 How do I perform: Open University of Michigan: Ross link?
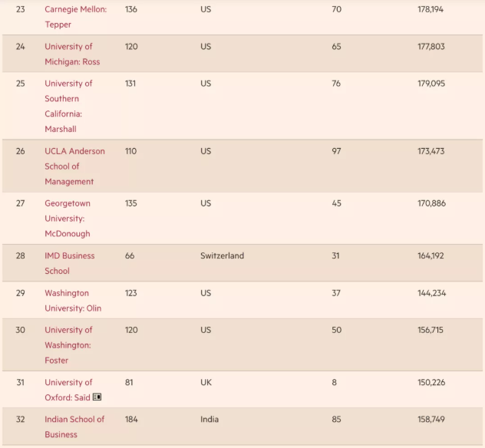pos(72,54)
